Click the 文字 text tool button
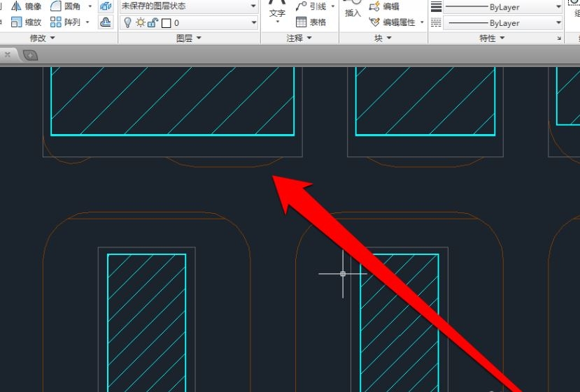 (x=277, y=11)
